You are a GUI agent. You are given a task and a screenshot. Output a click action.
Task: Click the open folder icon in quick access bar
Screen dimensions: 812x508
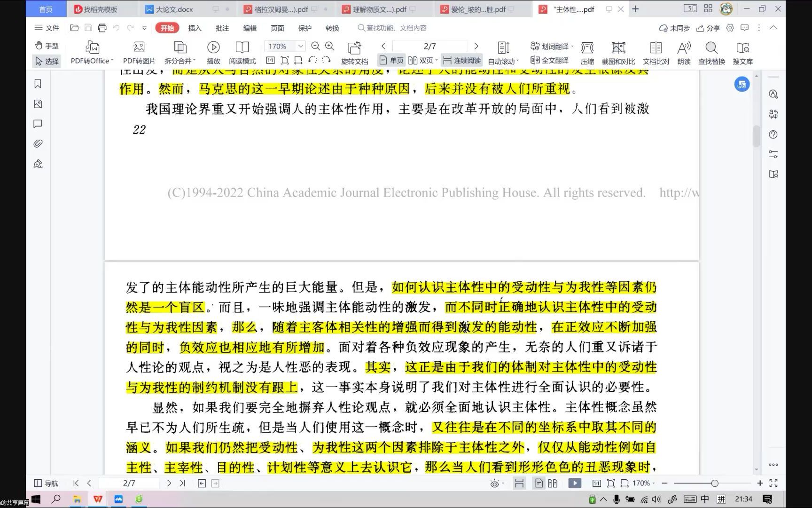tap(74, 28)
